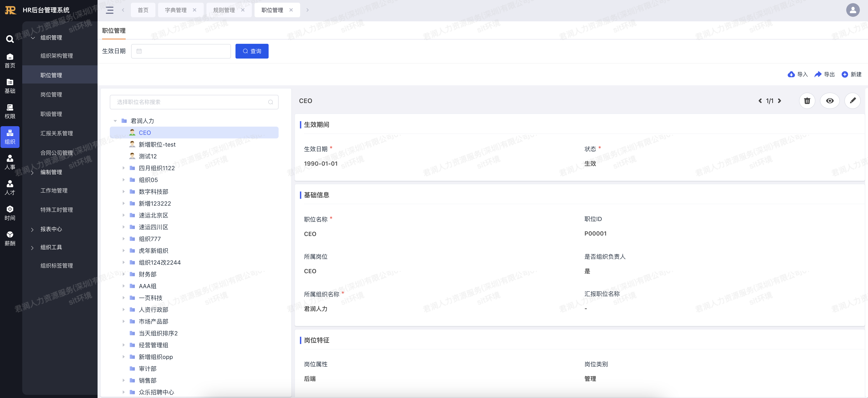Expand the 速运北京区 tree node
The image size is (868, 398).
click(124, 215)
